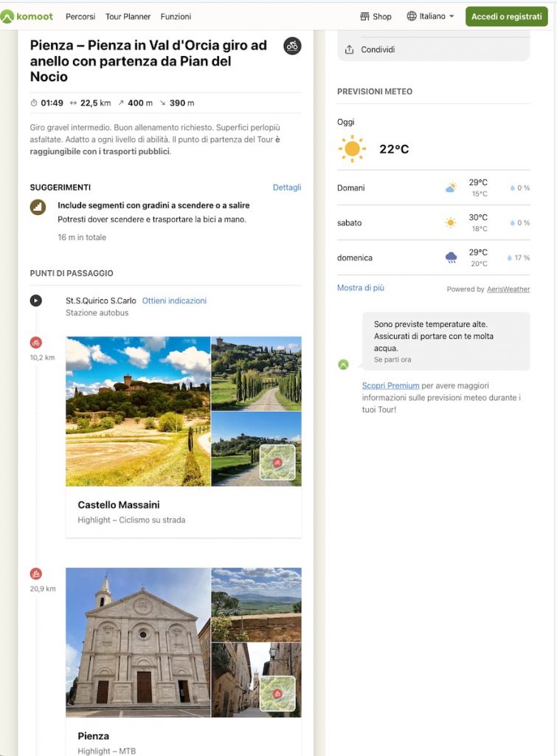Image resolution: width=557 pixels, height=756 pixels.
Task: Click the ascent arrow icon
Action: coord(121,103)
